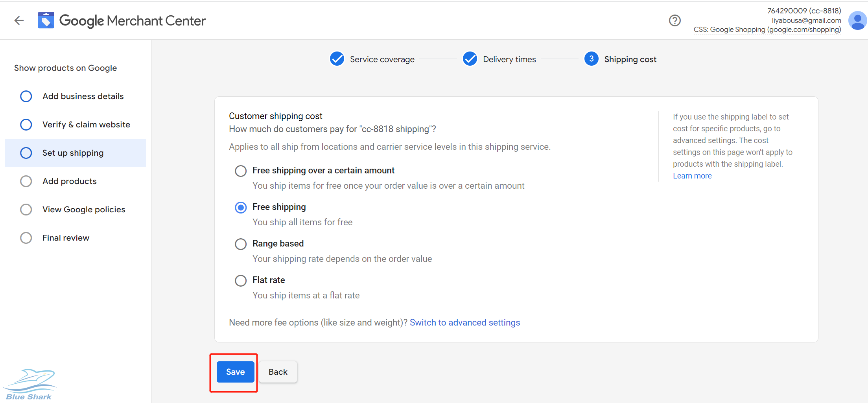Click the Show products on Google heading
This screenshot has height=403, width=868.
point(65,68)
